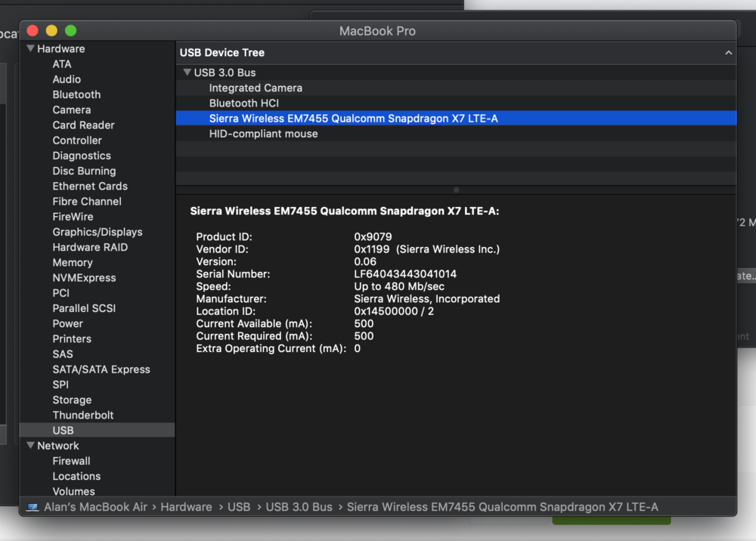Screen dimensions: 756x541
Task: Select Locations under Network
Action: point(76,477)
